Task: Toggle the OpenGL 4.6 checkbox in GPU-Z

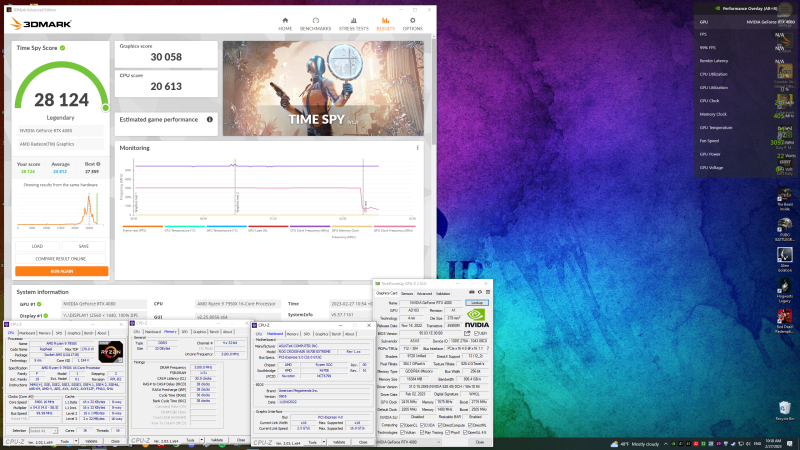Action: click(465, 432)
